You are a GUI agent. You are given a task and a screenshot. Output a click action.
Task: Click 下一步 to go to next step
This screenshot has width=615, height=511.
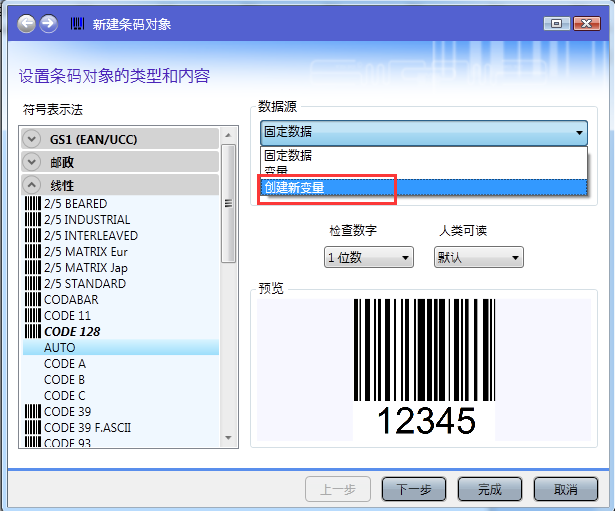coord(414,489)
